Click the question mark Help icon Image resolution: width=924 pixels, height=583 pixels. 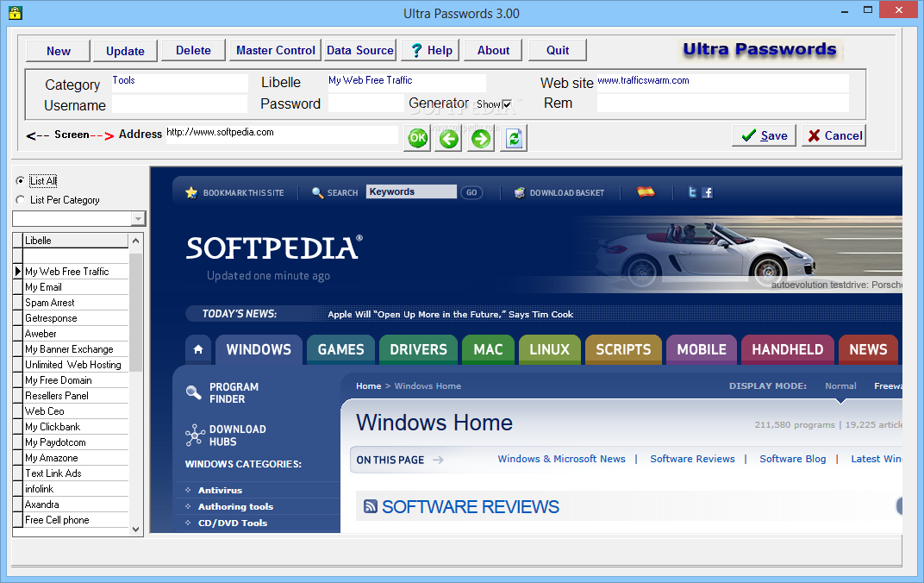click(416, 51)
